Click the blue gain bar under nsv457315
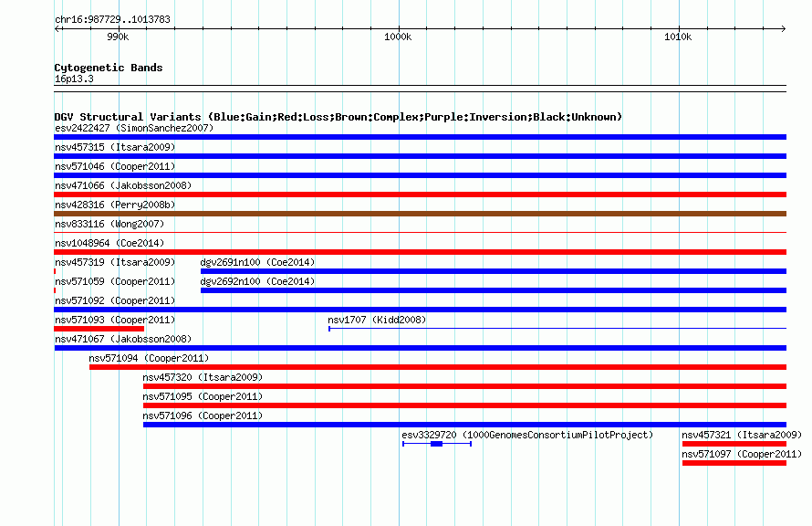Screen dimensions: 812x526 (x=420, y=156)
